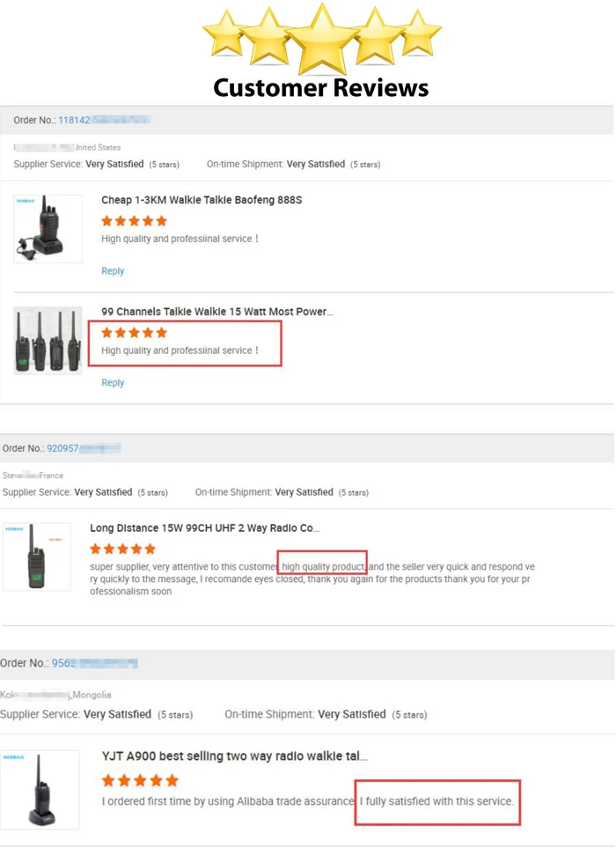Click the Baofeng 888S product thumbnail
Viewport: 616px width, 848px height.
point(48,227)
